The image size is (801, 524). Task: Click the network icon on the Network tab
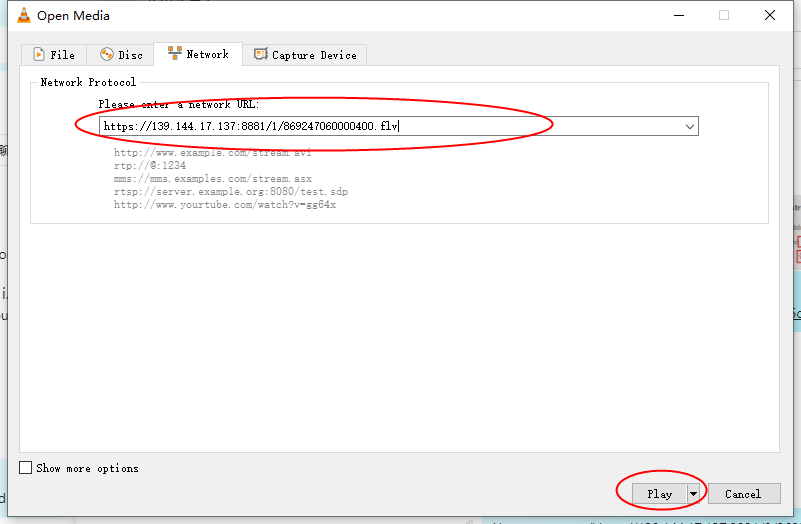tap(175, 54)
